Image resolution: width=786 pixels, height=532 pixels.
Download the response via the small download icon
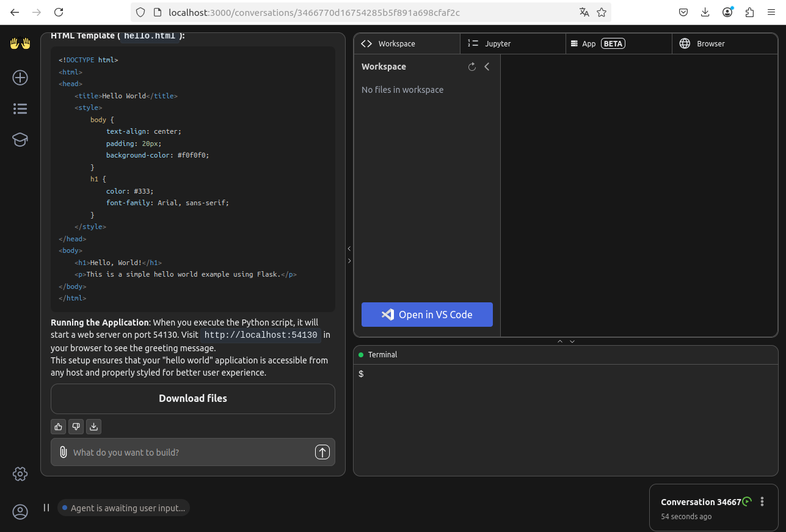[93, 426]
